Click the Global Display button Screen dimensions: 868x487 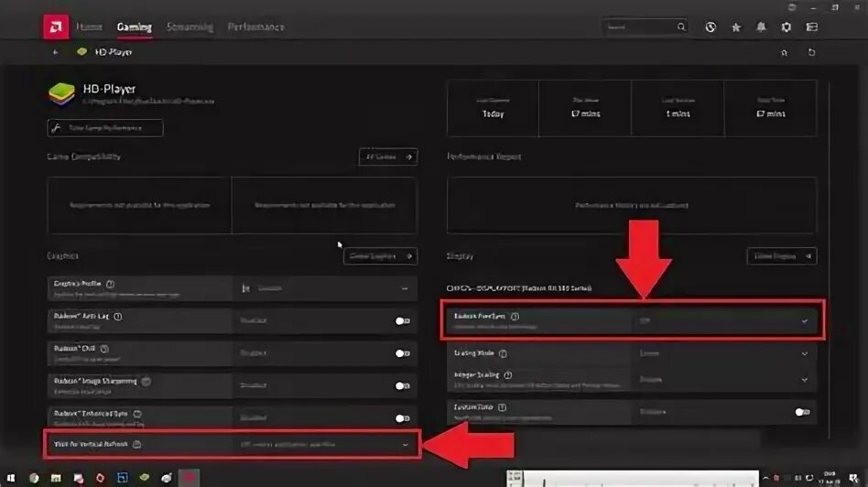(782, 256)
